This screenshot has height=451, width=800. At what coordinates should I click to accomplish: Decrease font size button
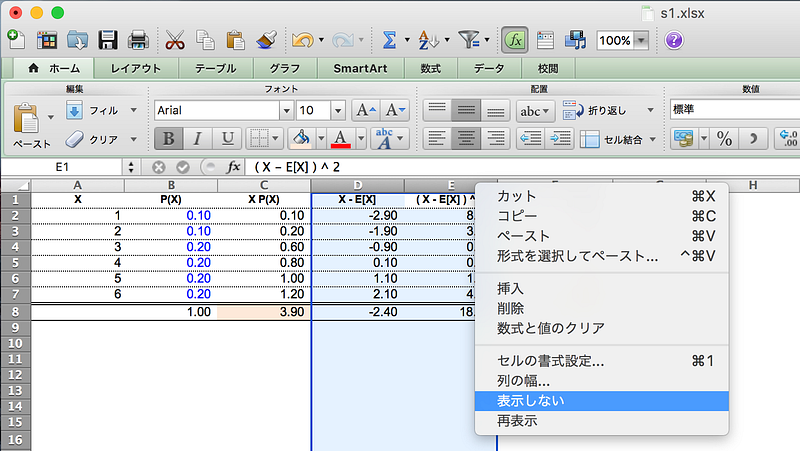(x=395, y=110)
